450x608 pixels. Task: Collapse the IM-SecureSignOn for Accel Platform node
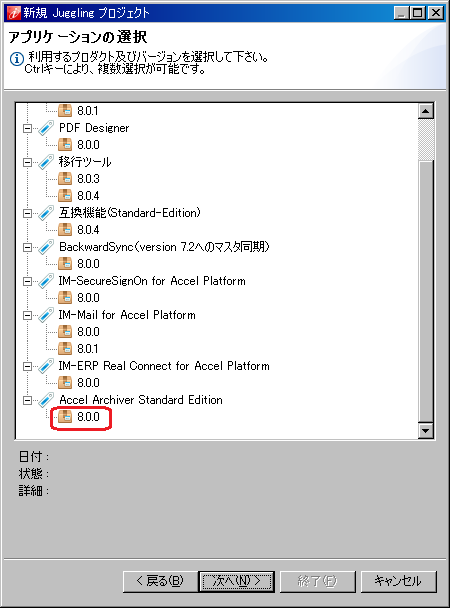[28, 281]
